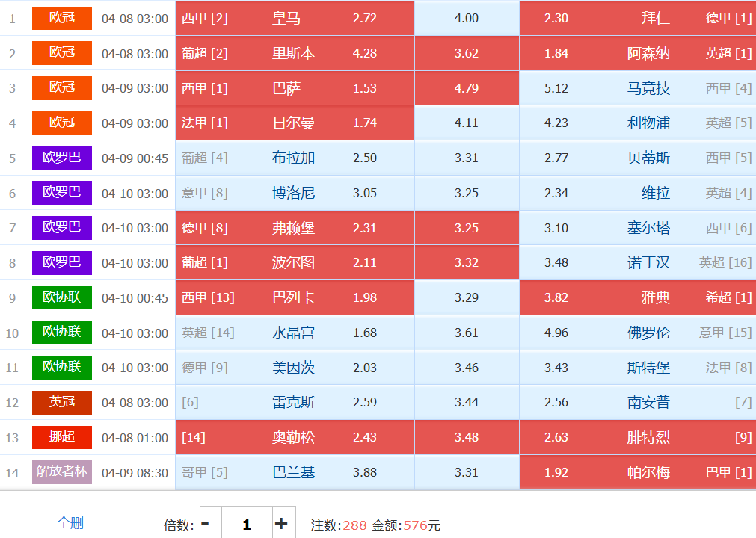Toggle 利物浦 away win odds 4.23
The width and height of the screenshot is (756, 538).
coord(638,123)
